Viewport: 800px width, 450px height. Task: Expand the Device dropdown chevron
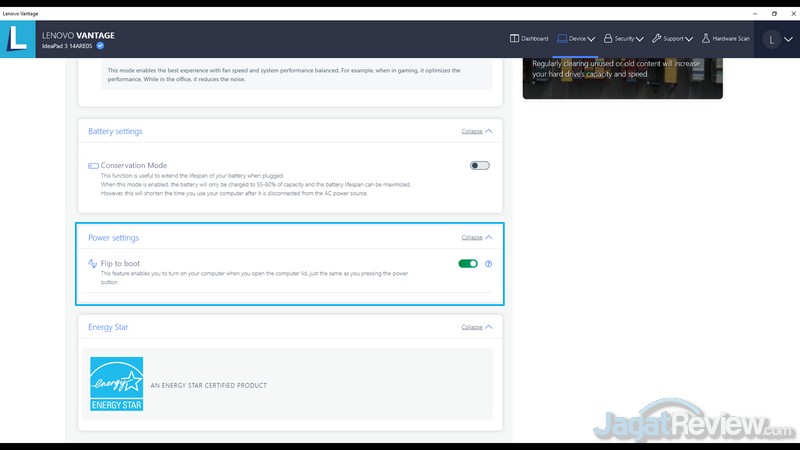click(x=591, y=39)
